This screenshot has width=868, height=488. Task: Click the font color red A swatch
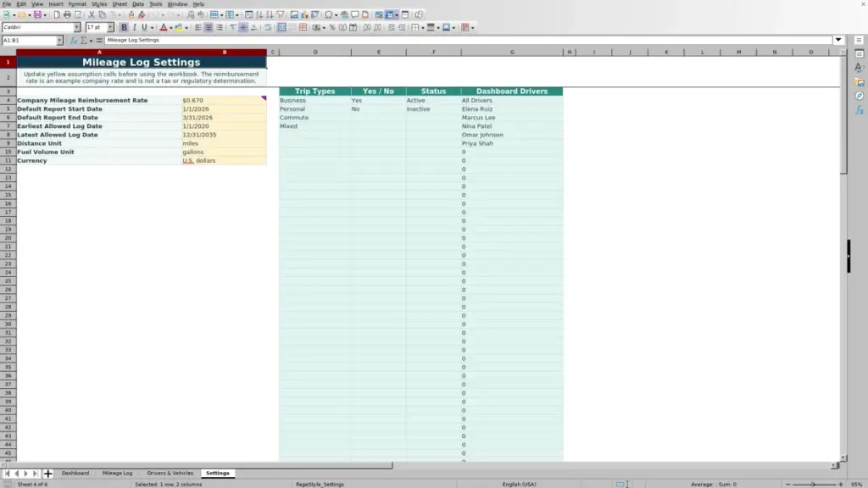click(x=164, y=28)
